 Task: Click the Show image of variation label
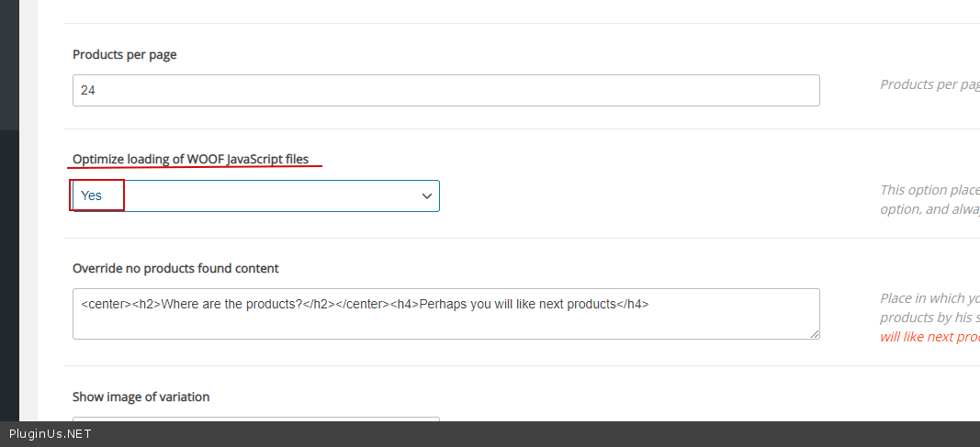pos(141,397)
